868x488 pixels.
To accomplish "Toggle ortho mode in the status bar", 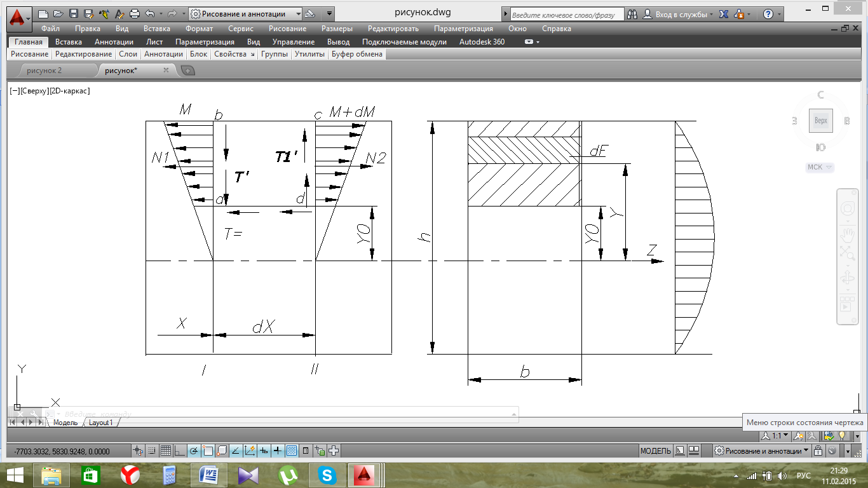I will (x=180, y=451).
